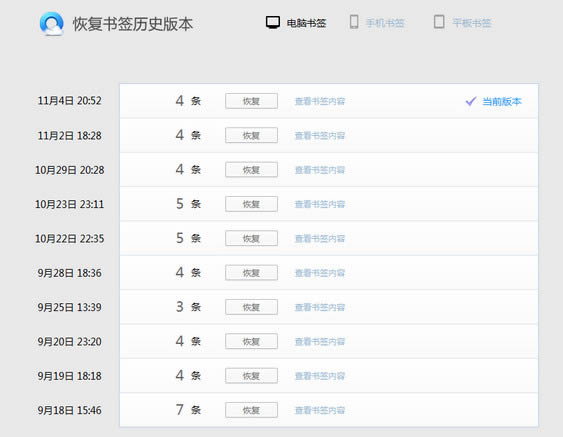This screenshot has width=563, height=437.
Task: Select the computer monitor icon for 电脑书签
Action: 273,22
